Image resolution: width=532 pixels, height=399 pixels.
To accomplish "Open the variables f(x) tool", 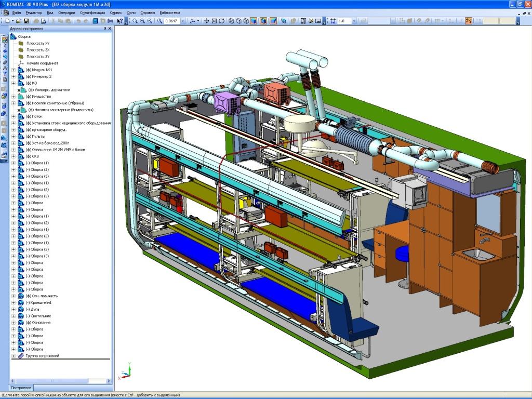I will (x=110, y=21).
